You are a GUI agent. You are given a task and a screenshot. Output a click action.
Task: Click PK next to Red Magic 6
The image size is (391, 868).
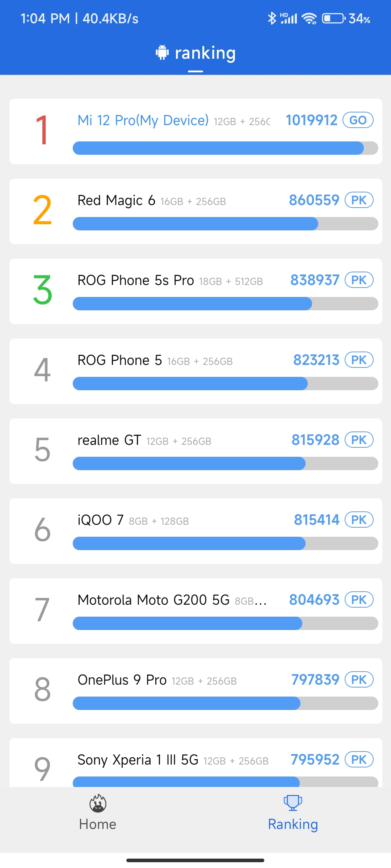[359, 200]
